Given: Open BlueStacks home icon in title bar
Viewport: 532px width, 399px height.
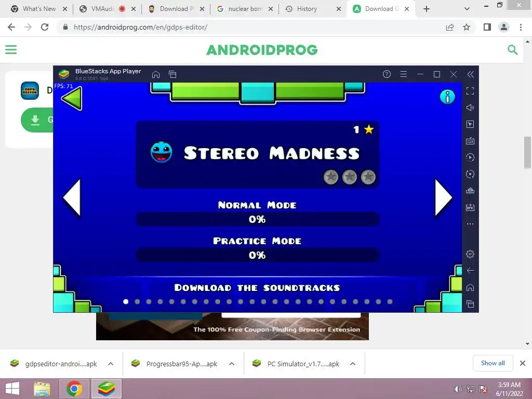Looking at the screenshot, I should tap(156, 74).
